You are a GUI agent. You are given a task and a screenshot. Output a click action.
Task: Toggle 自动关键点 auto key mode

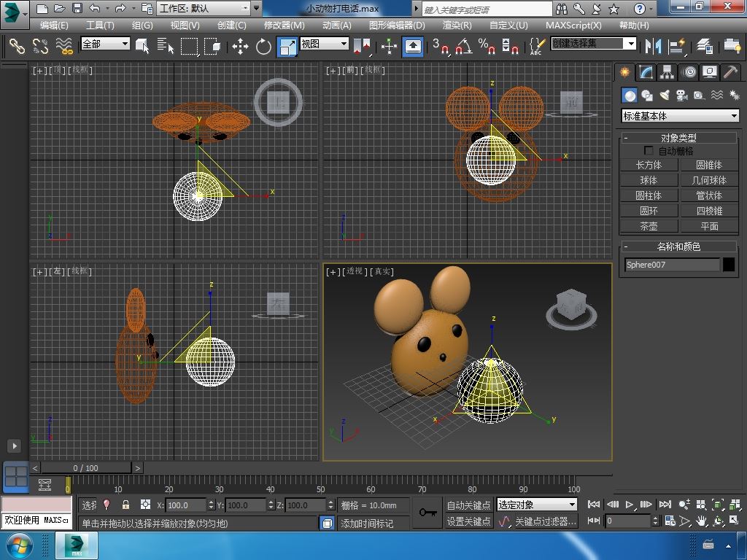pos(469,505)
